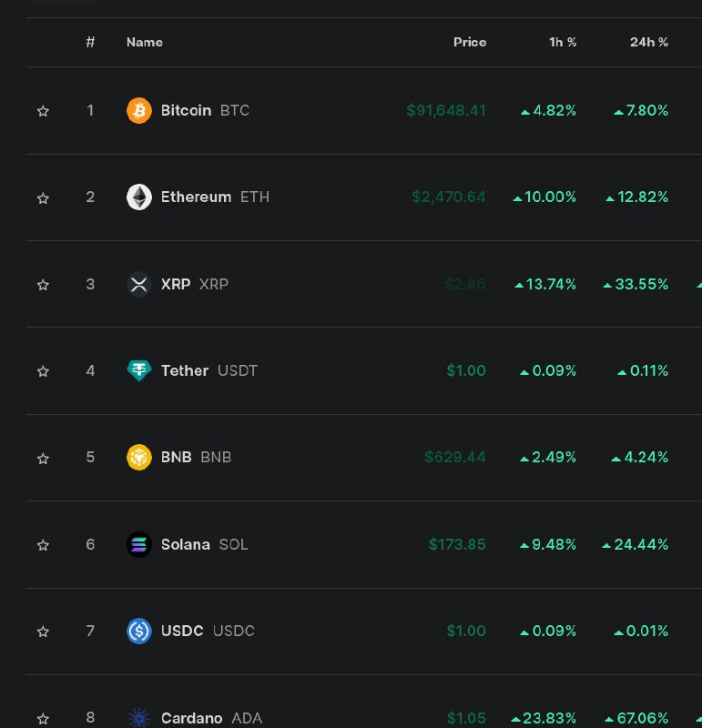Image resolution: width=702 pixels, height=728 pixels.
Task: Click the Cardano logo icon
Action: point(138,718)
